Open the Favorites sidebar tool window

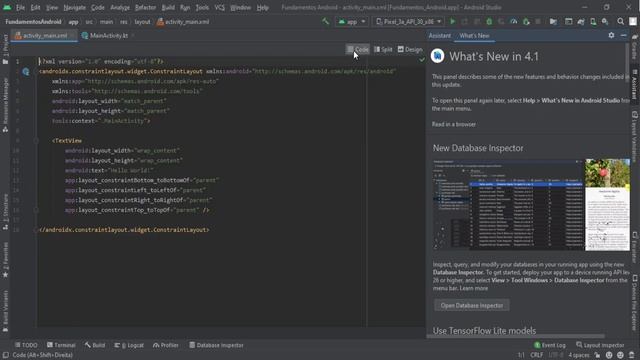(x=5, y=260)
